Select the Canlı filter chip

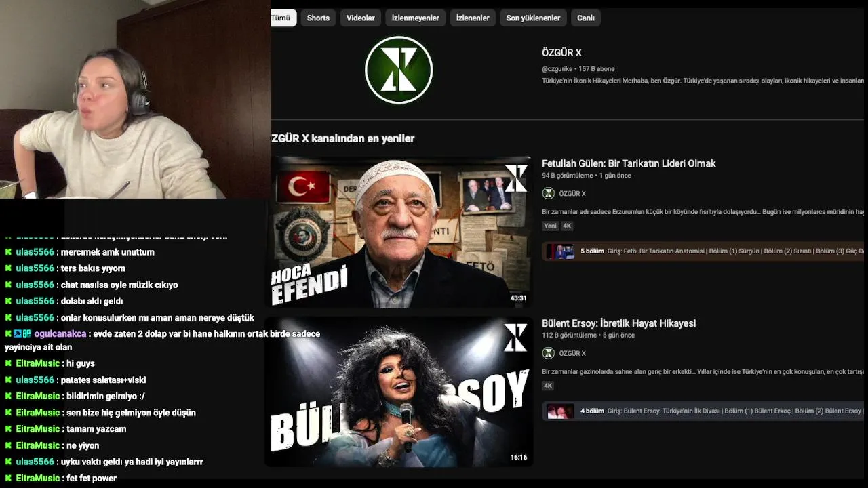pyautogui.click(x=586, y=18)
